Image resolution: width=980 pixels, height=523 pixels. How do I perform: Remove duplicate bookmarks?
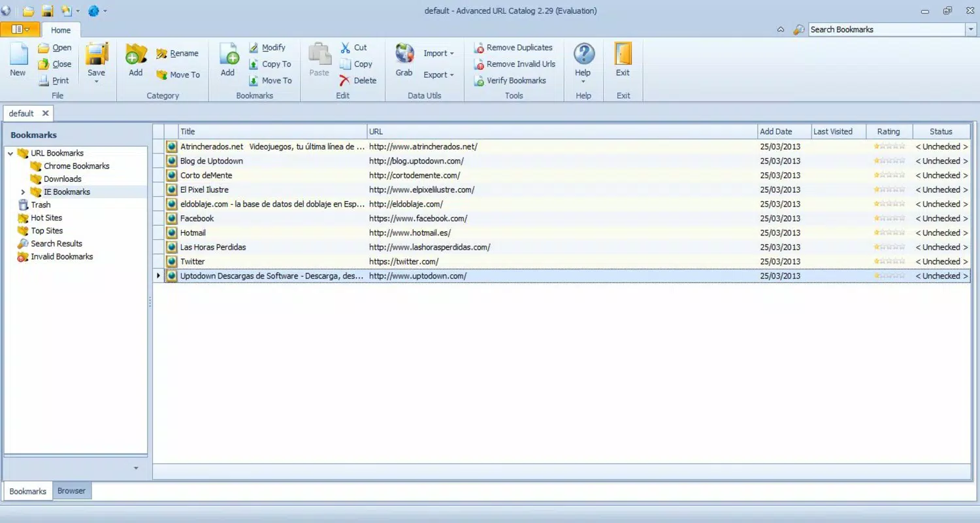click(514, 48)
